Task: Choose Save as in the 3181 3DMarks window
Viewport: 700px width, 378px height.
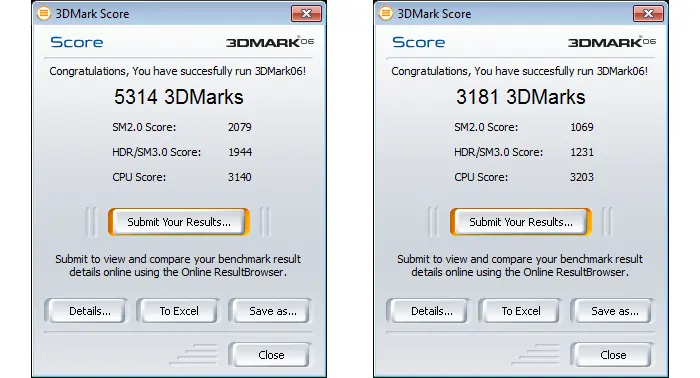Action: point(612,311)
